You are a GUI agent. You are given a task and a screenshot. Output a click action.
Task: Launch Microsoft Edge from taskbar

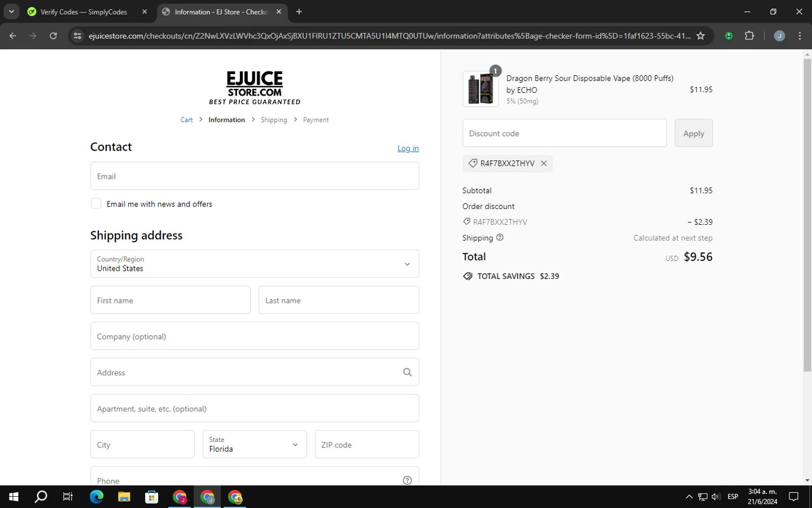click(96, 497)
